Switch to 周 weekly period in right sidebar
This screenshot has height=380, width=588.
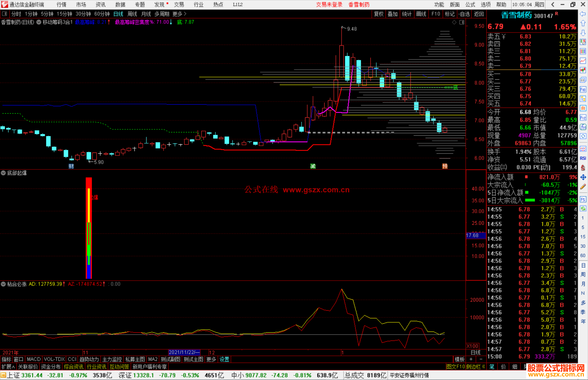point(583,275)
